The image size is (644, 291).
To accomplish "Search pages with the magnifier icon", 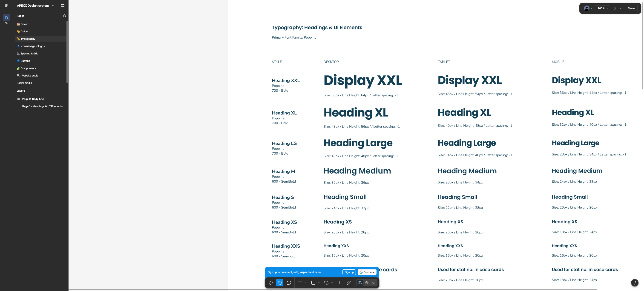I will click(x=64, y=16).
